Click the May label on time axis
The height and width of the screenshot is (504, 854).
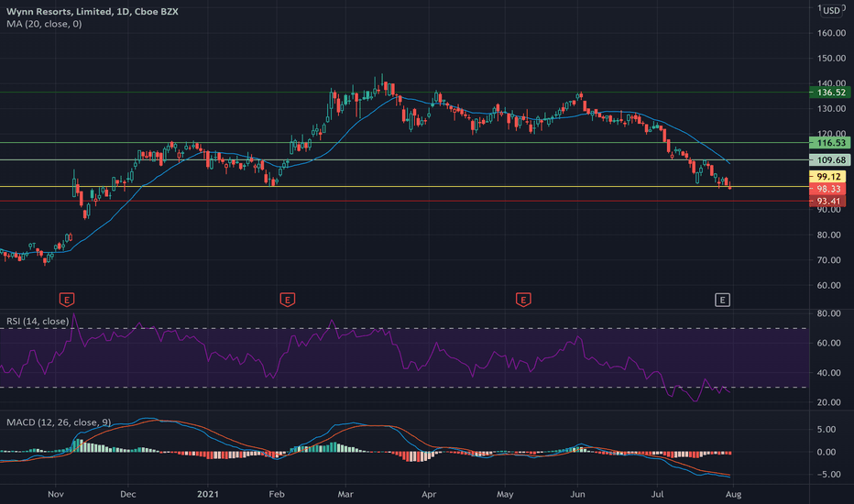pyautogui.click(x=505, y=494)
